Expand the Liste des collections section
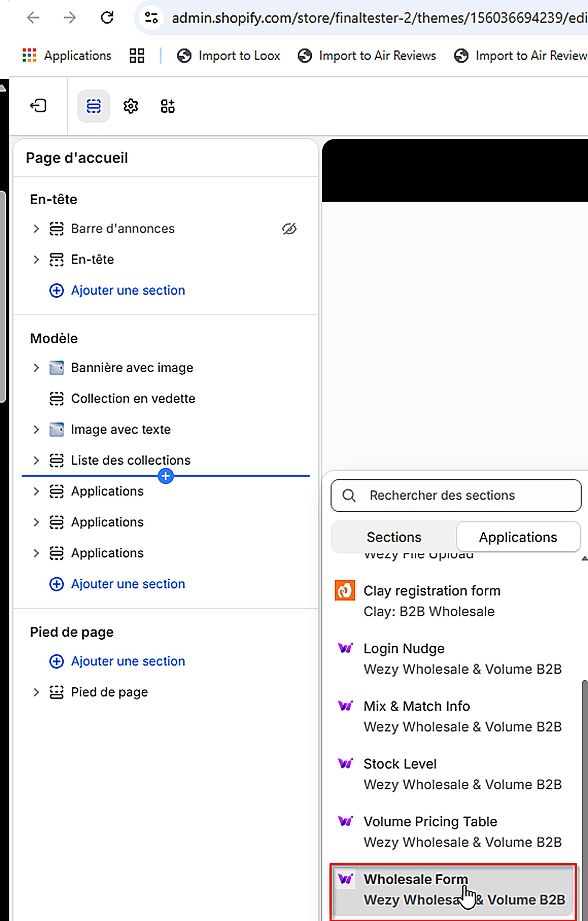588x921 pixels. coord(36,461)
